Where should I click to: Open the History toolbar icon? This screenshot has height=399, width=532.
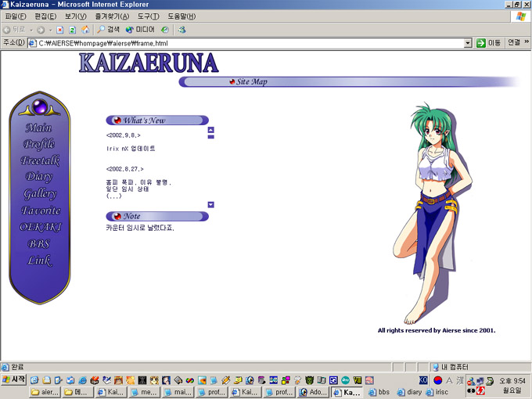tap(165, 30)
